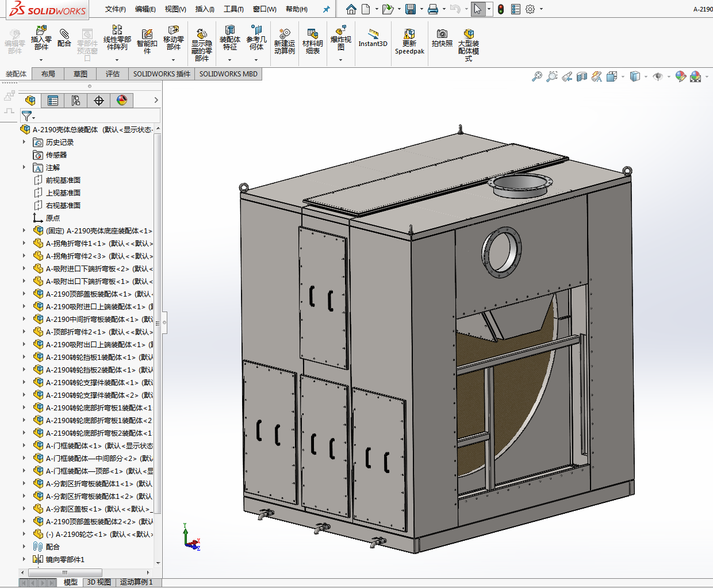Image resolution: width=713 pixels, height=588 pixels.
Task: Open the 工具(T) menu
Action: pos(233,9)
